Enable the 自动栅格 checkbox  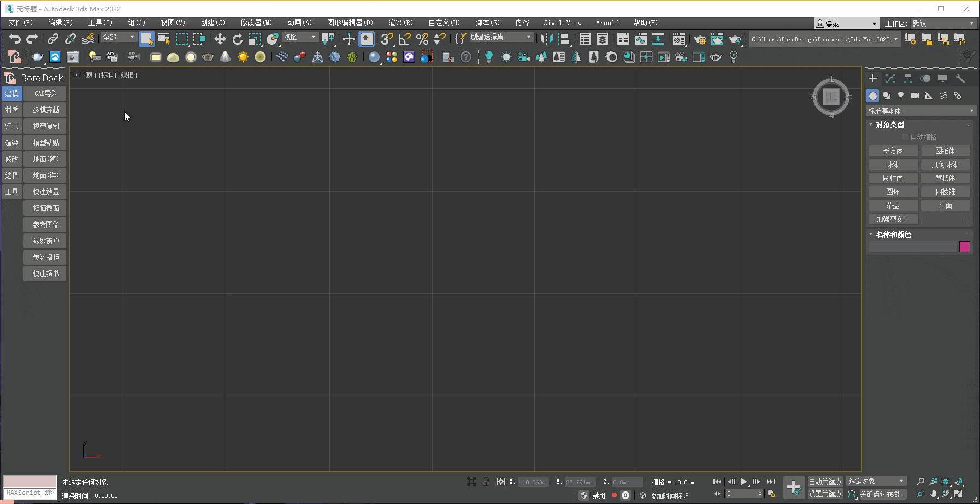pos(905,137)
